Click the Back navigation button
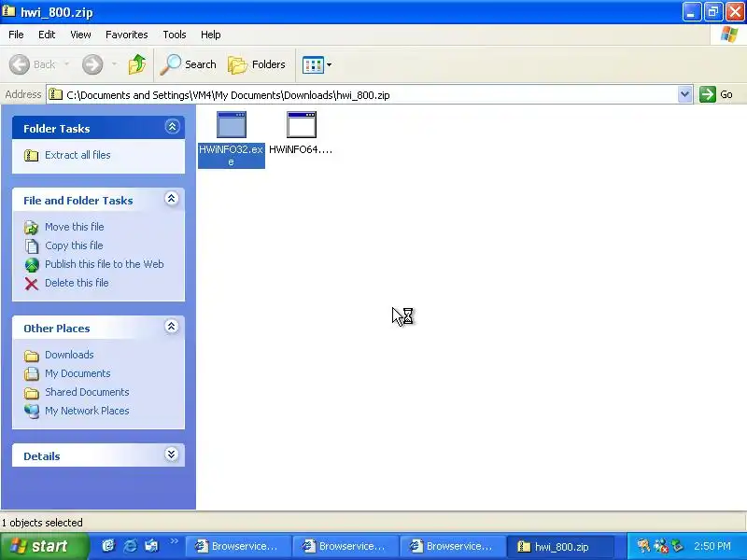The image size is (747, 560). pos(33,64)
